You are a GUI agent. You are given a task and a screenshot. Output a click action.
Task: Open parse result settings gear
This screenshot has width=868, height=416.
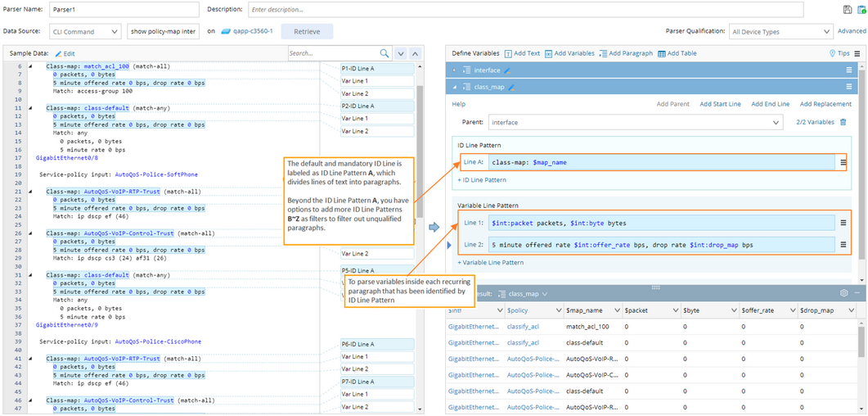pos(843,293)
